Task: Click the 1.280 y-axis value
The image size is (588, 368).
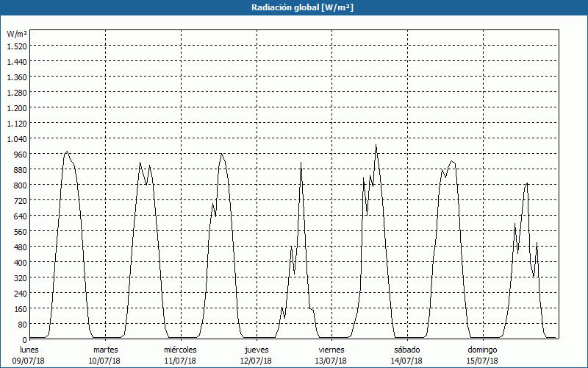Action: [x=17, y=93]
